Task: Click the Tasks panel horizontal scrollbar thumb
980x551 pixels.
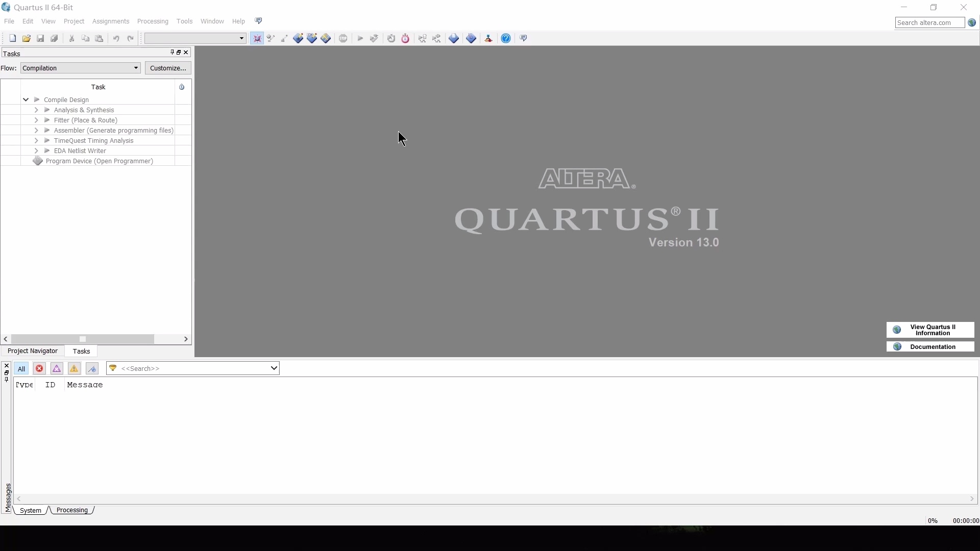Action: pos(83,339)
